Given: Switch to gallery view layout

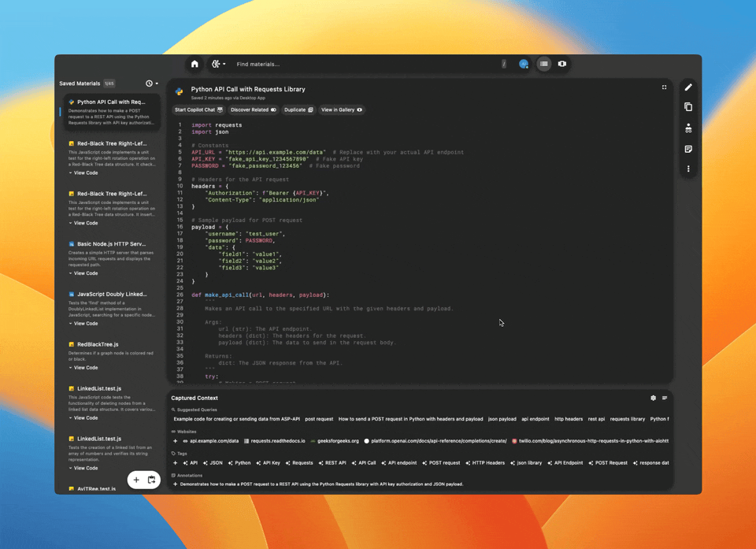Looking at the screenshot, I should click(562, 64).
